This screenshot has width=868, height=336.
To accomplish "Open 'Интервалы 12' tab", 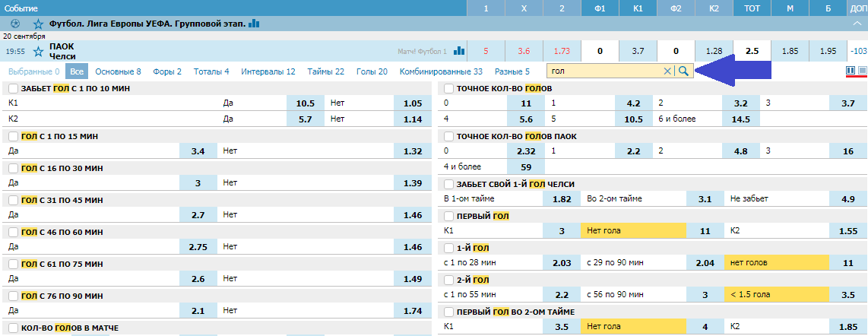I will point(268,71).
